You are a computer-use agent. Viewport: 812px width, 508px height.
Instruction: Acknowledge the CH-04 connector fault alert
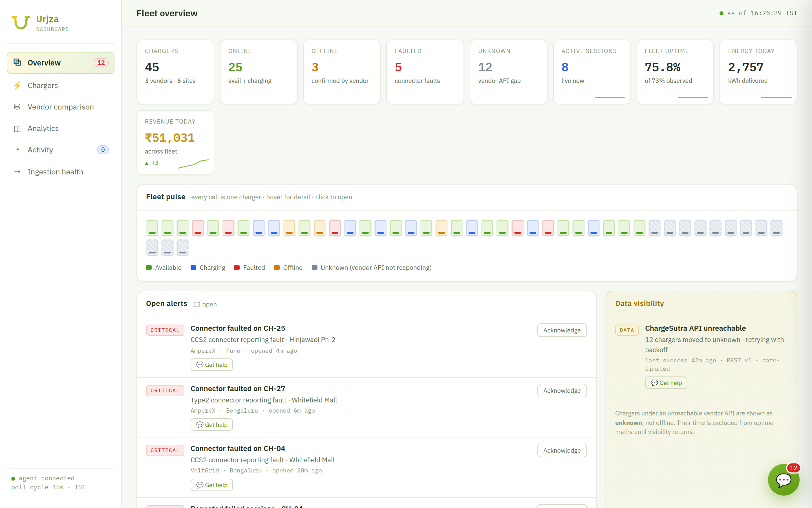(562, 450)
